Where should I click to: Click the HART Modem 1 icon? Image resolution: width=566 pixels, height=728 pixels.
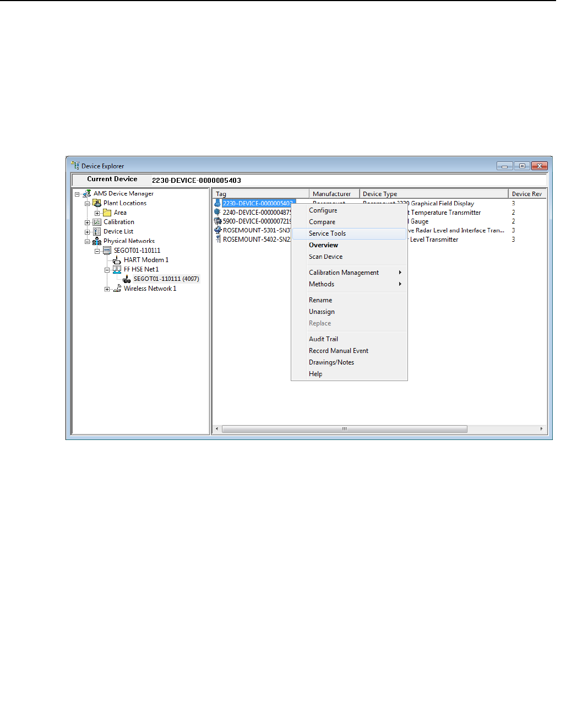click(x=117, y=260)
